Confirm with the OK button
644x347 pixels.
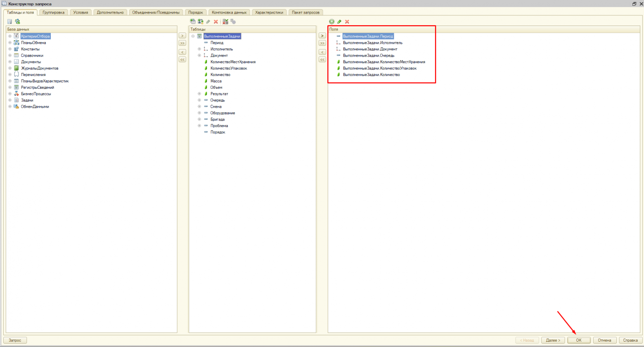(x=579, y=340)
